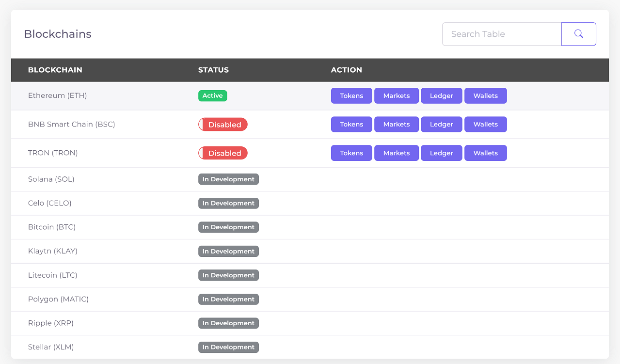The width and height of the screenshot is (620, 364).
Task: Click the Active status badge for Ethereum
Action: (x=212, y=95)
